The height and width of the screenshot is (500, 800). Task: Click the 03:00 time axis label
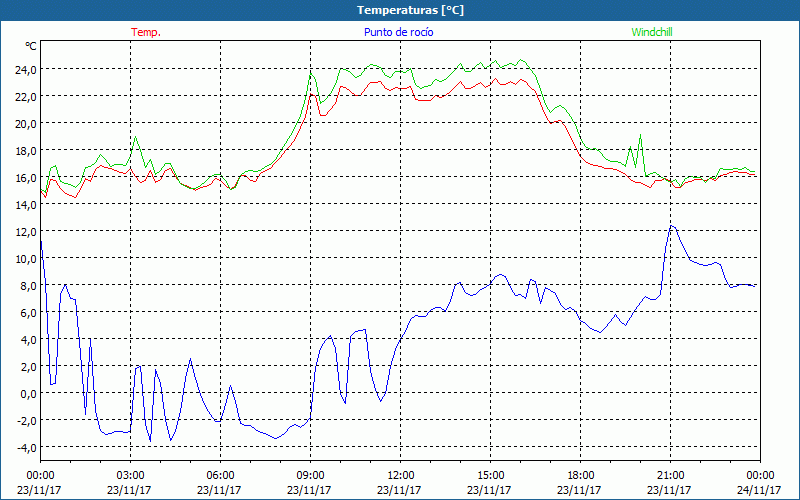130,476
